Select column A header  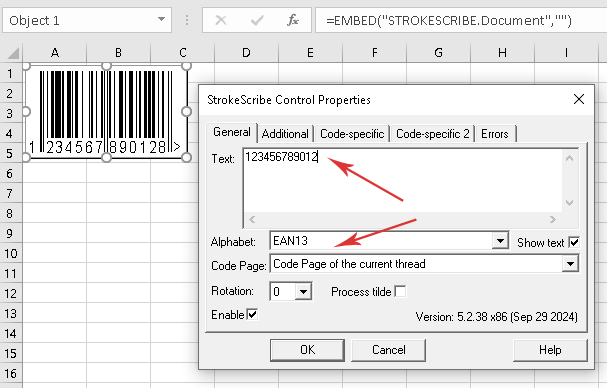click(55, 53)
